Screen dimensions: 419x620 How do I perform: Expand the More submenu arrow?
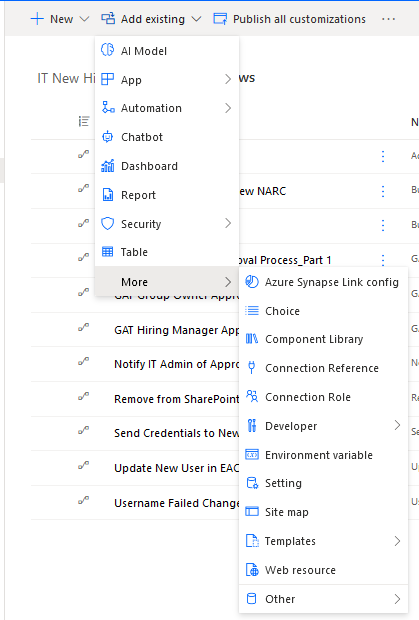228,282
